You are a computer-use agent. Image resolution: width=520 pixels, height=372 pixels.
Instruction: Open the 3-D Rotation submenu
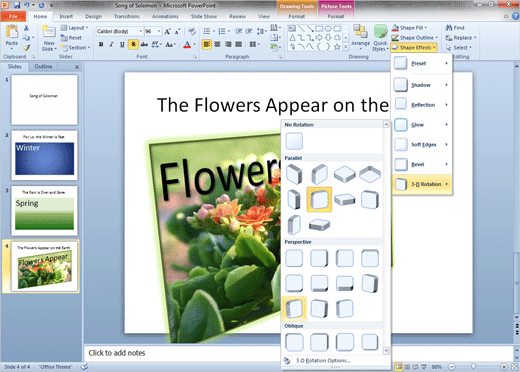pos(422,184)
